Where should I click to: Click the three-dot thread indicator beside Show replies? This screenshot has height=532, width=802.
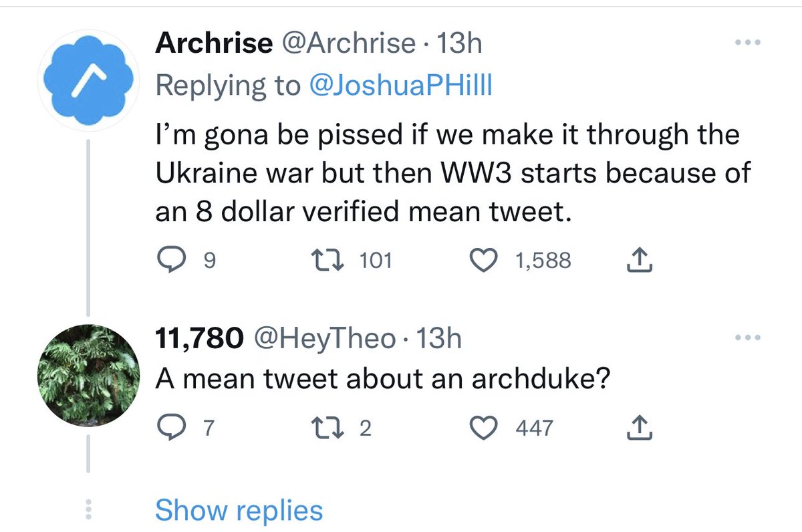pyautogui.click(x=89, y=511)
